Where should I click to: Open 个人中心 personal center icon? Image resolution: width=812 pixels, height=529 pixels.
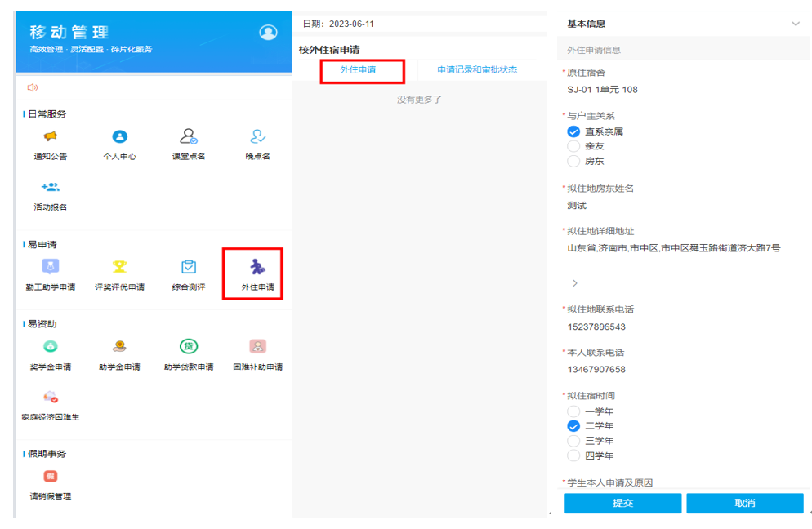point(119,137)
